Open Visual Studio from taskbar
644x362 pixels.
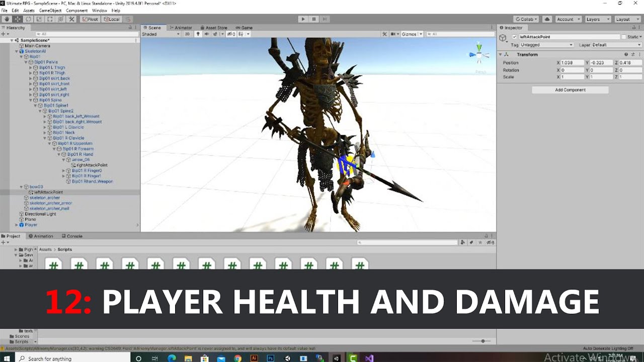[x=369, y=358]
